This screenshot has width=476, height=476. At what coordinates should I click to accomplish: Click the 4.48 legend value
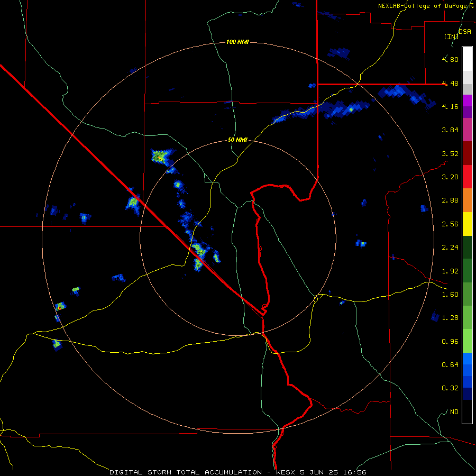(450, 83)
